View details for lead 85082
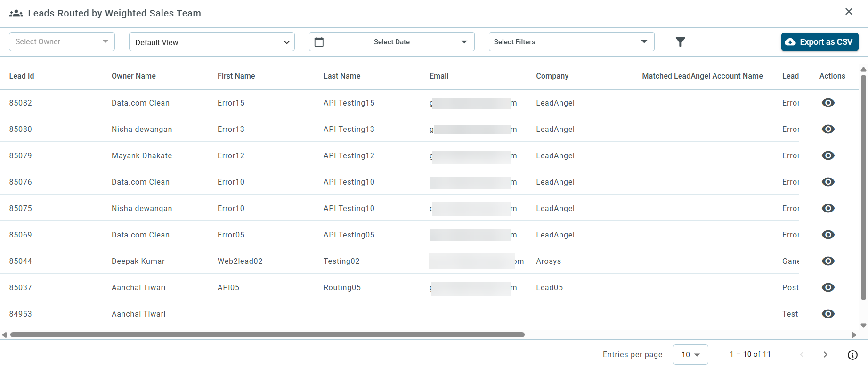Image resolution: width=868 pixels, height=367 pixels. click(828, 103)
